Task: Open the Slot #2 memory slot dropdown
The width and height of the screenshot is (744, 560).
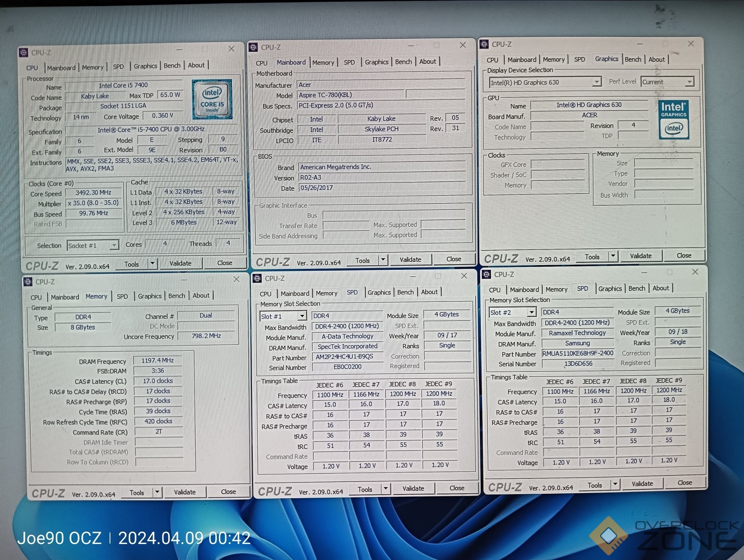Action: click(x=531, y=312)
